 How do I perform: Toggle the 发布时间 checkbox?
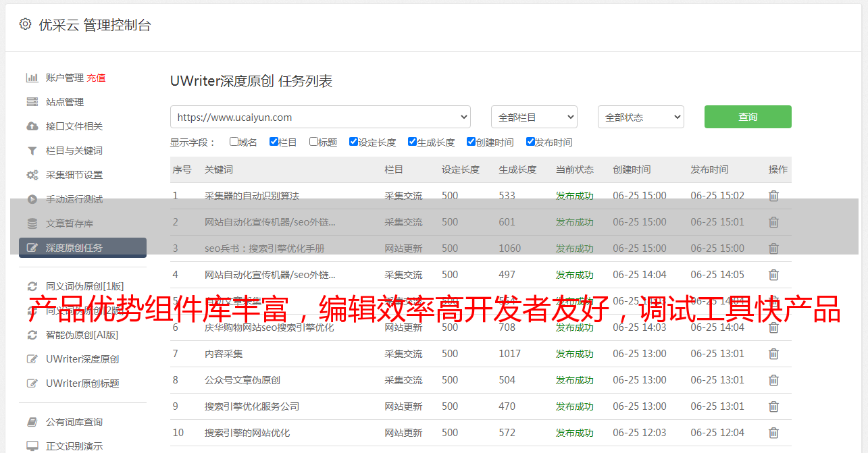[530, 142]
